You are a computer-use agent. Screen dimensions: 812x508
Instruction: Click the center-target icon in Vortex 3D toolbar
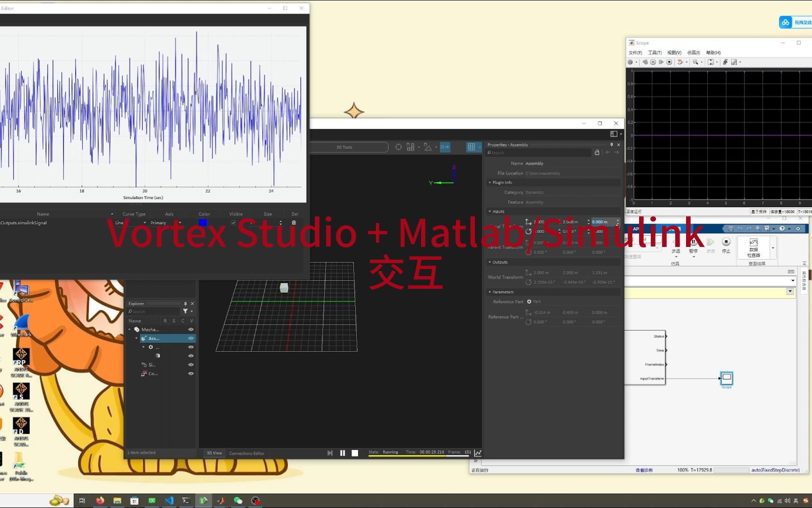[398, 147]
